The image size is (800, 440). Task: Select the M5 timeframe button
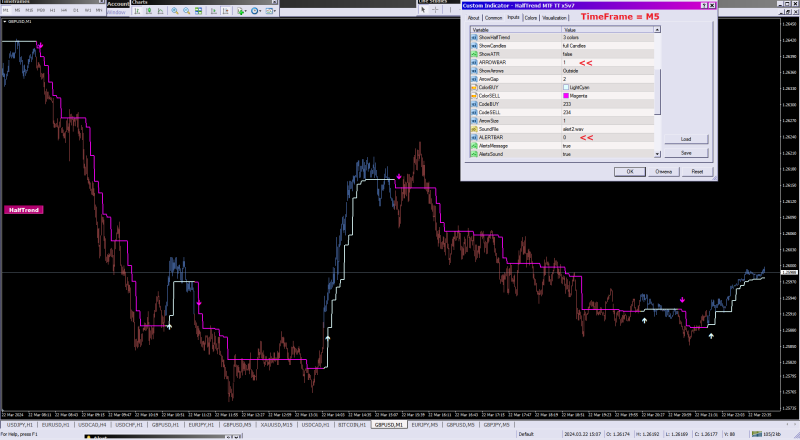(17, 10)
